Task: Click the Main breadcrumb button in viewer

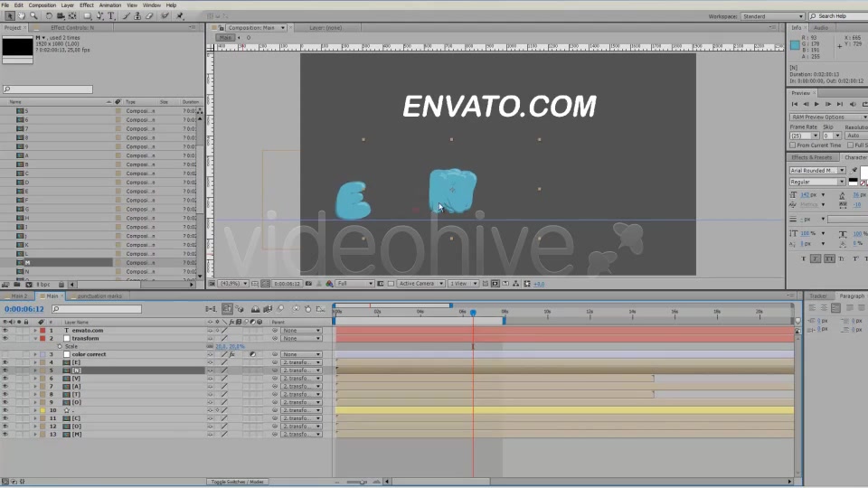Action: 225,38
